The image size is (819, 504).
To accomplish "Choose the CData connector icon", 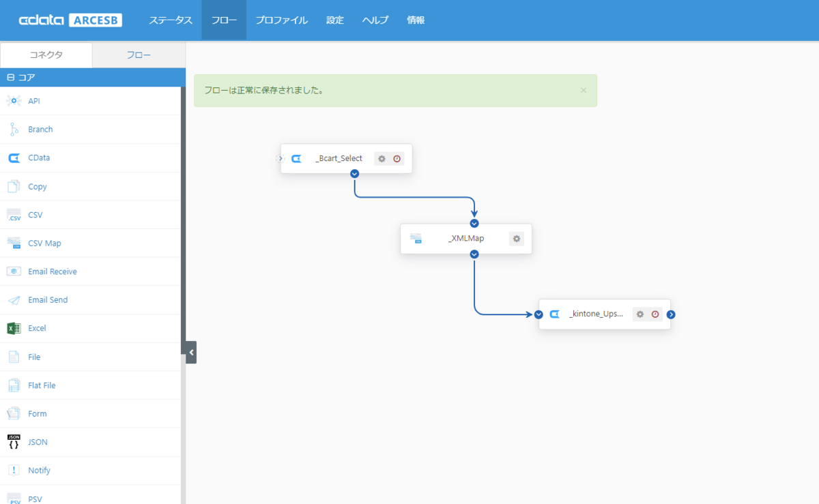I will [14, 158].
